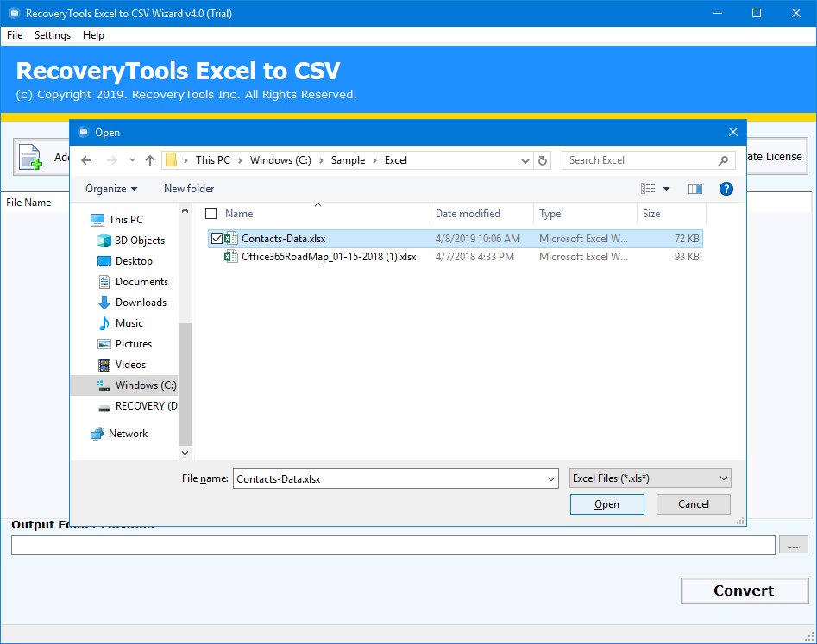This screenshot has height=644, width=817.
Task: Click Excel icon of Contacts-Data.xlsx
Action: click(x=231, y=239)
